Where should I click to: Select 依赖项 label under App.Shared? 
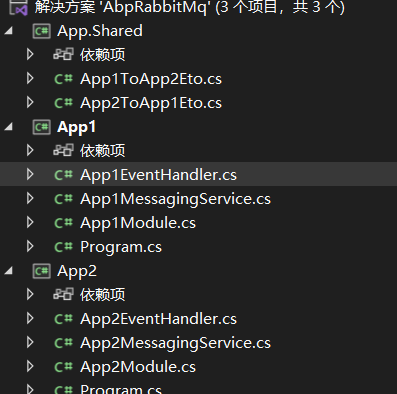coord(103,55)
